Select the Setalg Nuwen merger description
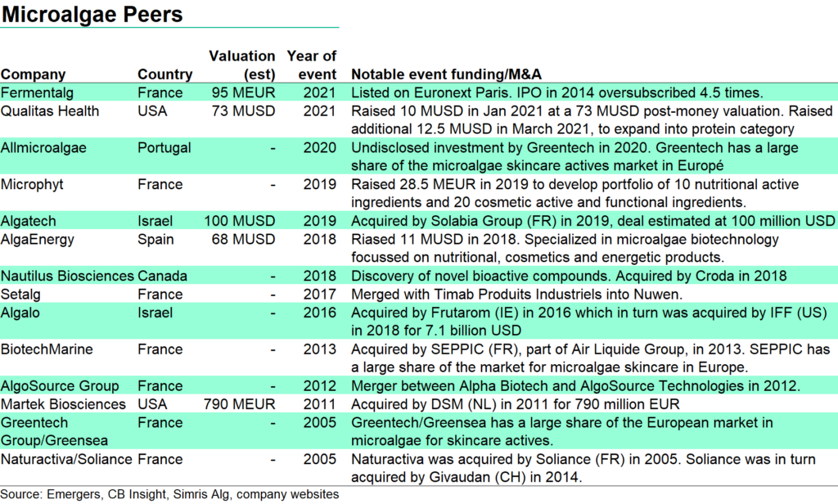 [517, 295]
